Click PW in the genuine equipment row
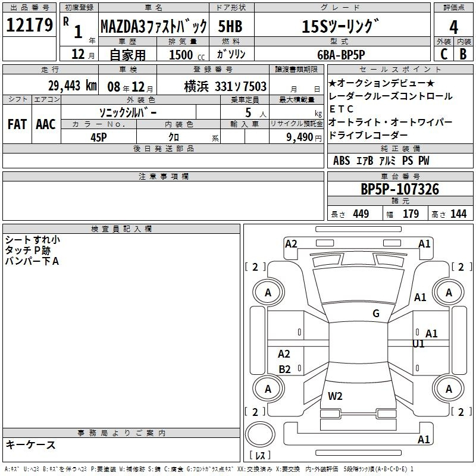This screenshot has width=476, height=476. click(424, 161)
